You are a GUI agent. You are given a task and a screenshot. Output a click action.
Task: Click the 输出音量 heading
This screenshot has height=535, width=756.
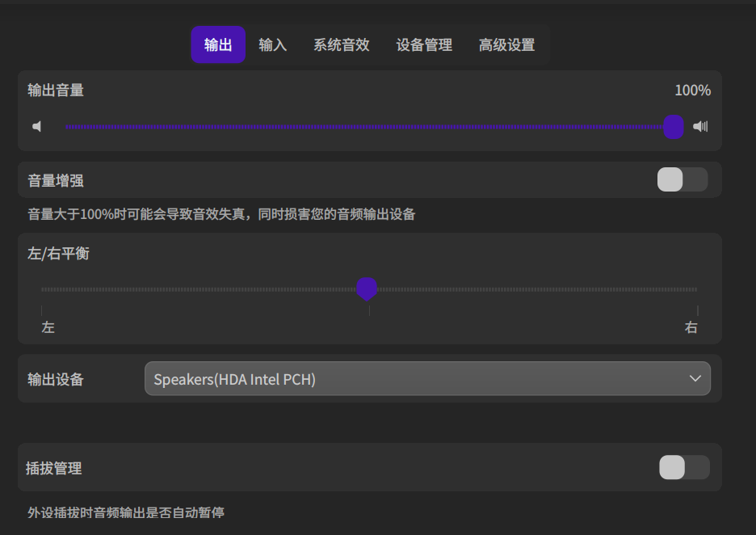pyautogui.click(x=56, y=91)
